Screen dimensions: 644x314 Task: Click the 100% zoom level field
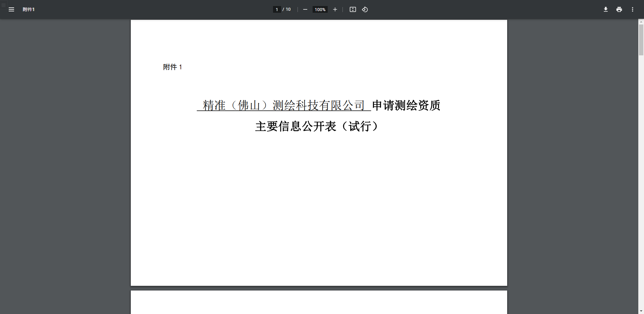pos(320,9)
